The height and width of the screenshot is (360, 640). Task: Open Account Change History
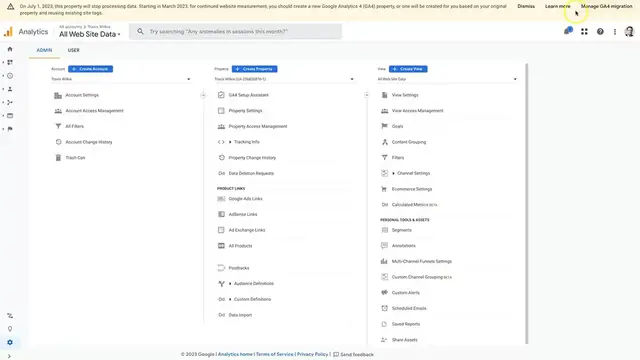(x=89, y=142)
